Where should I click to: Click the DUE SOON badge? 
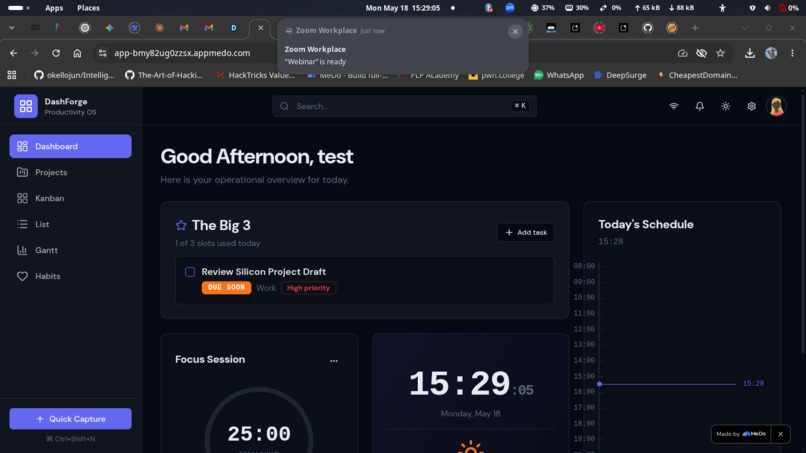point(226,287)
